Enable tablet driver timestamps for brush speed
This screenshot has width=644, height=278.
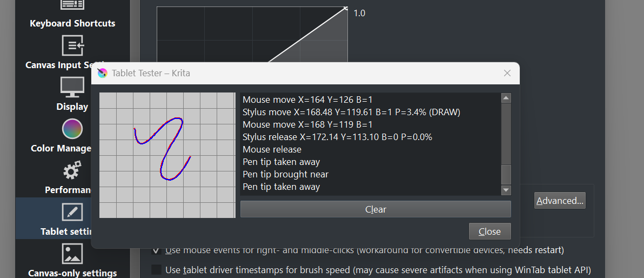coord(156,269)
